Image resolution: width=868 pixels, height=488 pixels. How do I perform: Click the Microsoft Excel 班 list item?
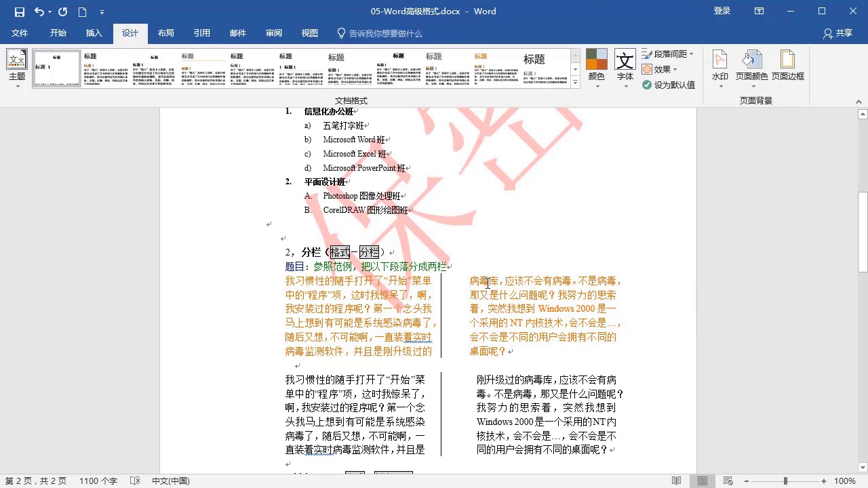[355, 154]
